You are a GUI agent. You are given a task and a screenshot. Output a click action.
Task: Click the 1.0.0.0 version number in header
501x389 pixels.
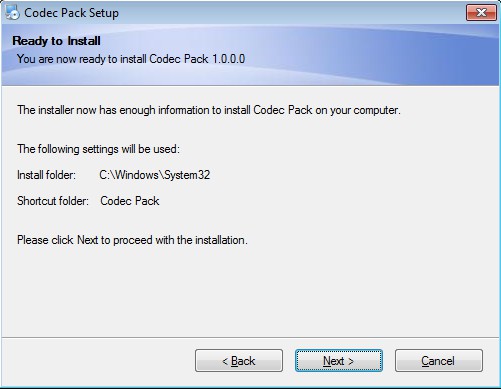click(229, 59)
